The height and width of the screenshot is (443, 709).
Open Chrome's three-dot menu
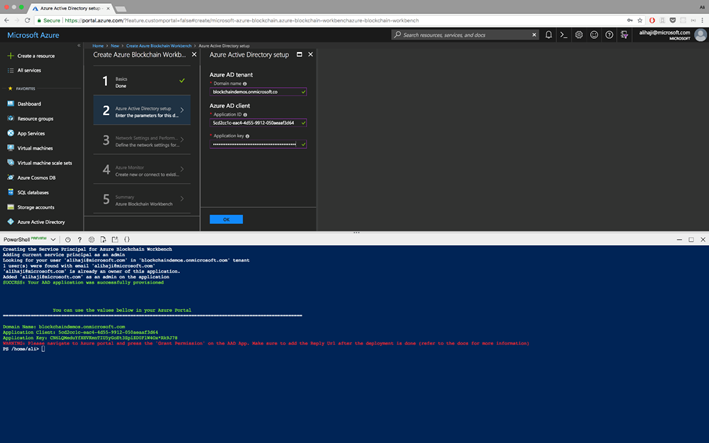coord(703,20)
